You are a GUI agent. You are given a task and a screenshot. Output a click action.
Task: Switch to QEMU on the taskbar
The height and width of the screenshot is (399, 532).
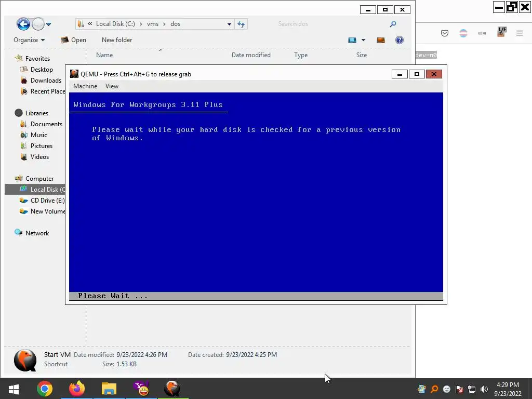(172, 389)
